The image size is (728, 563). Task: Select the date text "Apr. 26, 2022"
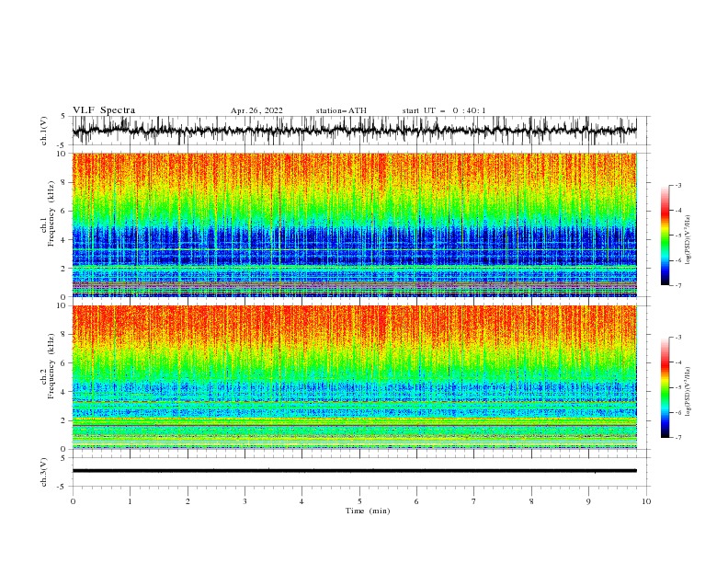[x=256, y=110]
